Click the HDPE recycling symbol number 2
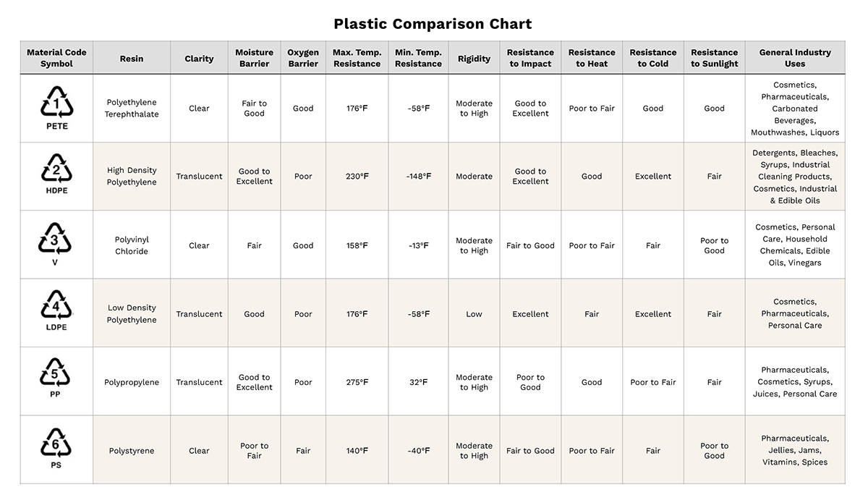Screen dimensions: 868x495 (x=56, y=171)
